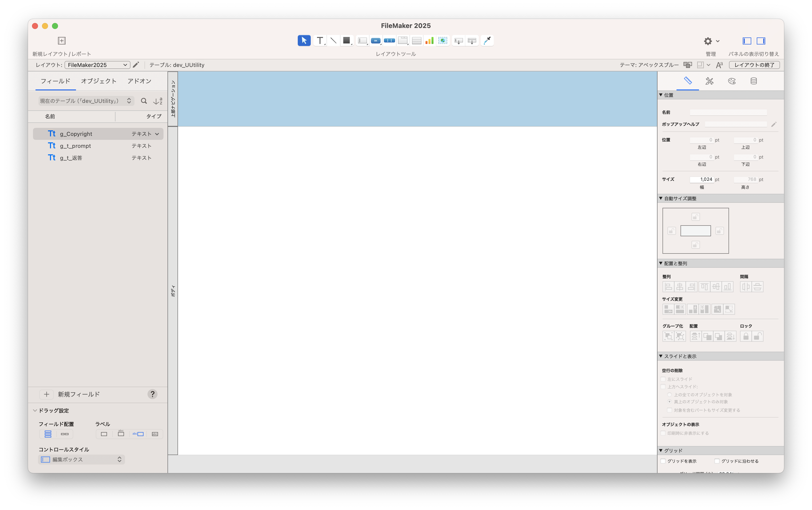Edit layout settings with pencil icon
The image size is (812, 510).
(136, 65)
